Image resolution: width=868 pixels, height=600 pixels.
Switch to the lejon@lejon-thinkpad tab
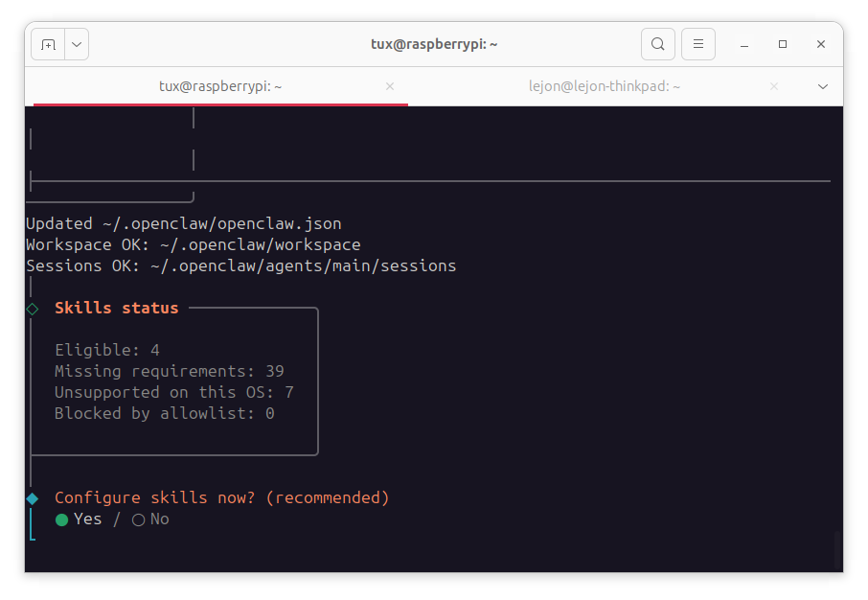coord(604,86)
